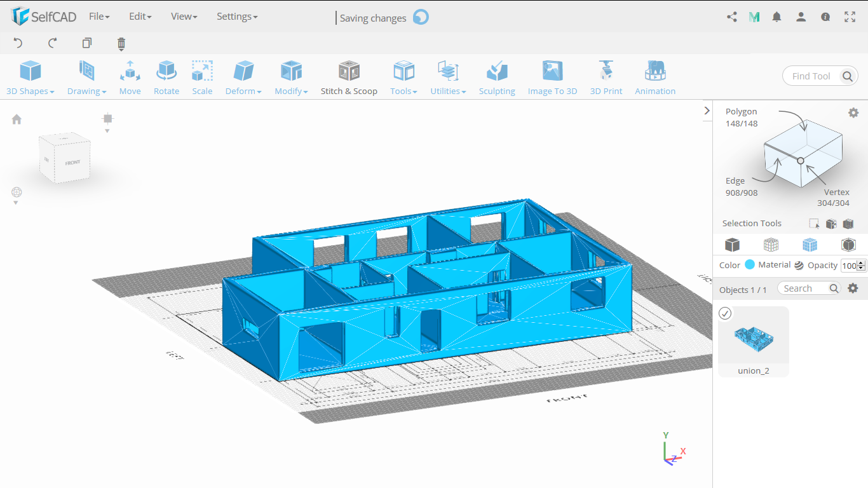Activate Stitch & Scoop tool
The width and height of the screenshot is (868, 488).
(349, 78)
